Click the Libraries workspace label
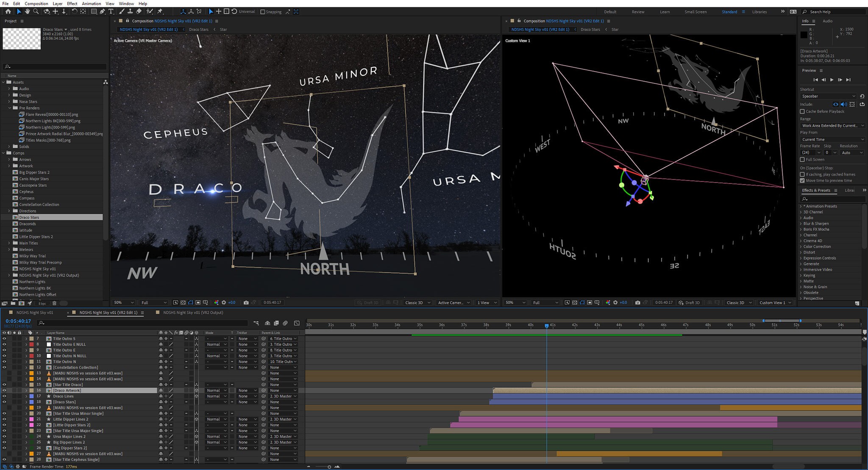868x470 pixels. [759, 12]
